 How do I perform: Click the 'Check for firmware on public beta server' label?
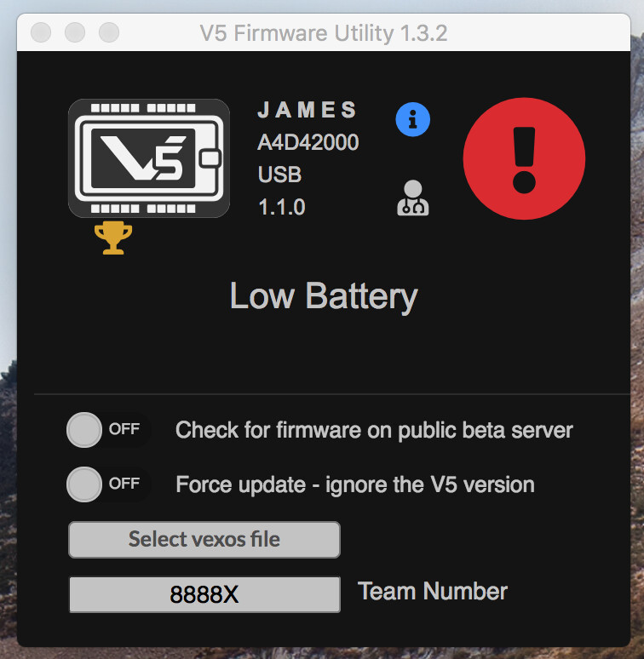click(x=374, y=430)
